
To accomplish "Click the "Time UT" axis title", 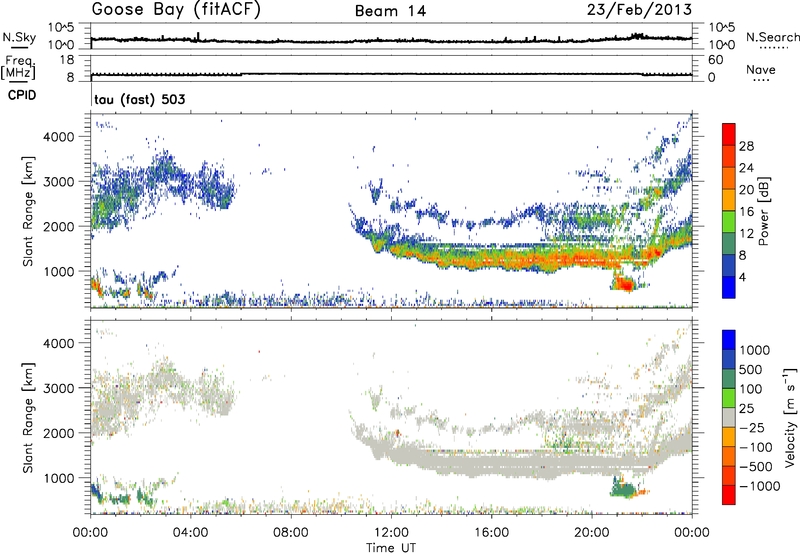I will tap(391, 547).
